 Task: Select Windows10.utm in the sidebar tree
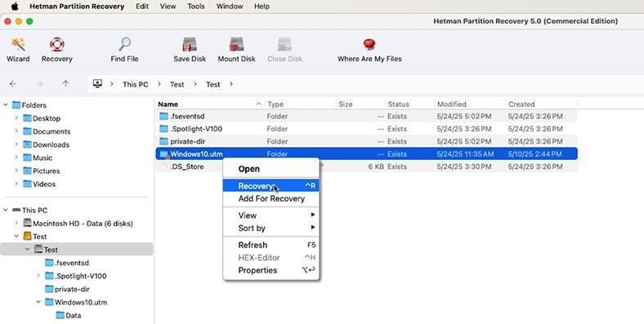coord(76,302)
